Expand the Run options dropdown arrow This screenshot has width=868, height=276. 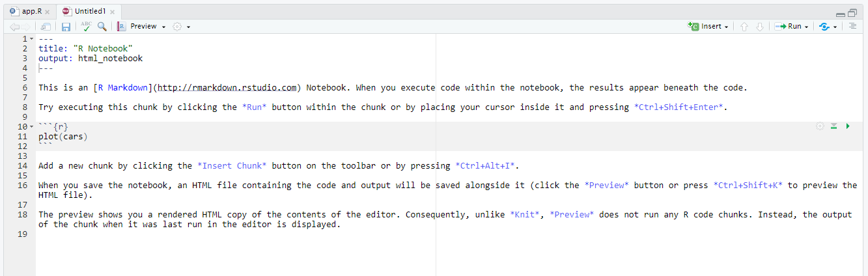(806, 27)
